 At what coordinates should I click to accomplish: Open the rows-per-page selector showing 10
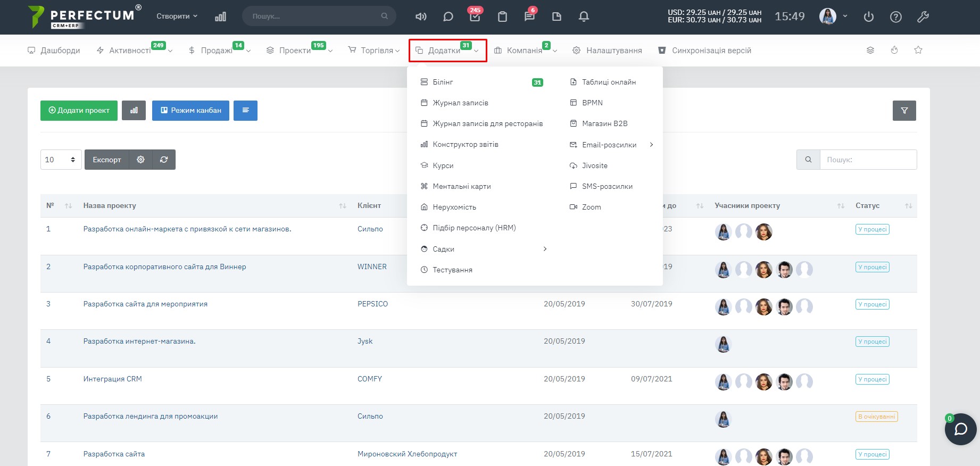pyautogui.click(x=61, y=160)
